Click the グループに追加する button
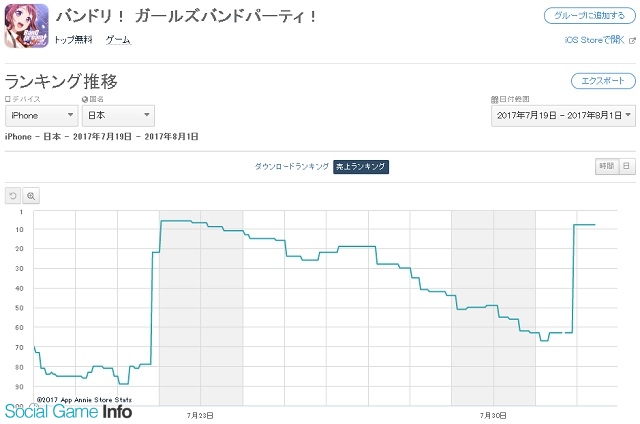The image size is (640, 424). pos(589,16)
